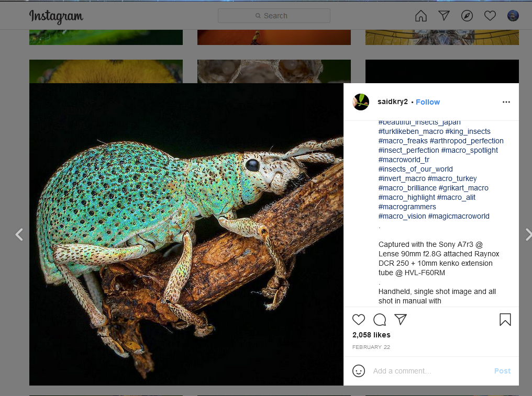The height and width of the screenshot is (396, 532).
Task: Open hashtag #insects_of_our_world
Action: (x=416, y=169)
